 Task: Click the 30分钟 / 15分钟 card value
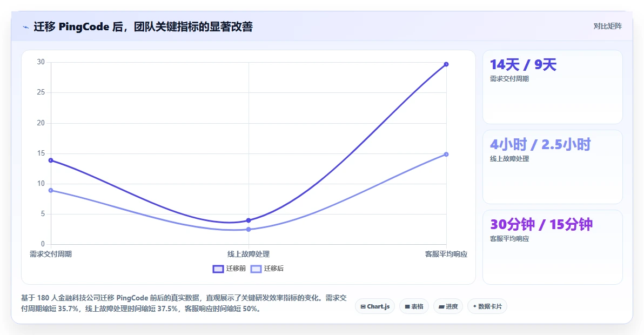coord(541,225)
